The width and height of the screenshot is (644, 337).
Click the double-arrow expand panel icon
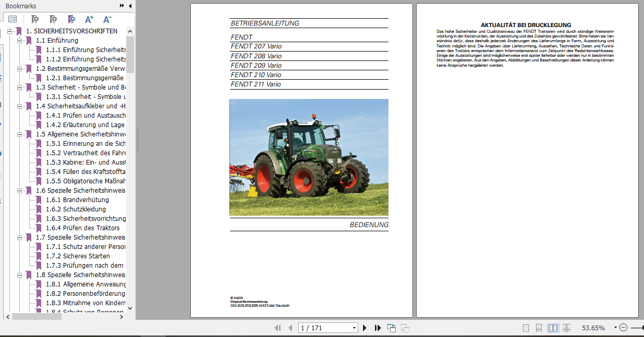pyautogui.click(x=122, y=6)
